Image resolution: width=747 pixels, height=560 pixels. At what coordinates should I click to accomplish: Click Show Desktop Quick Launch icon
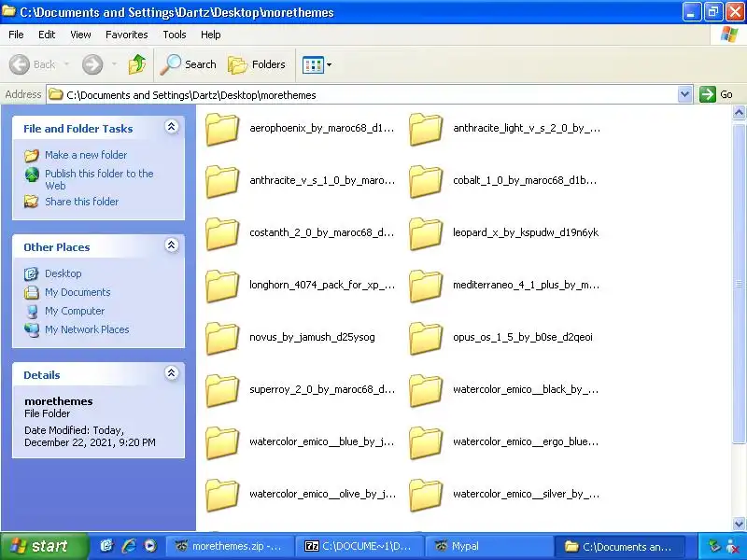pos(106,546)
